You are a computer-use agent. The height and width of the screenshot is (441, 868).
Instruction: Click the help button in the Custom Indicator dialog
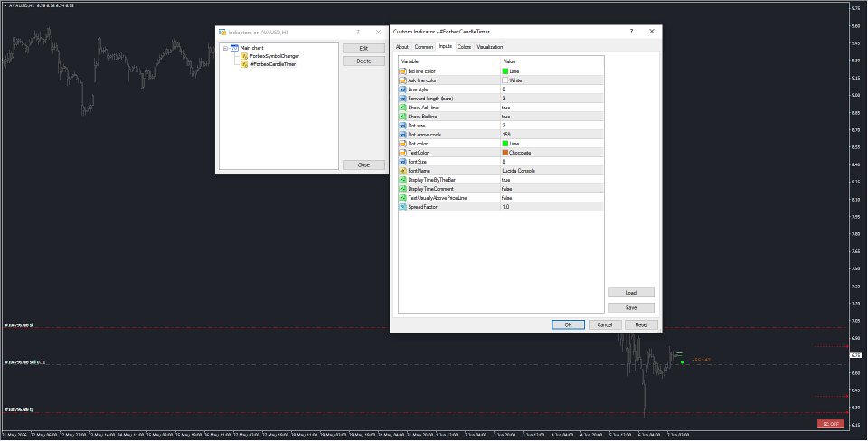tap(631, 32)
